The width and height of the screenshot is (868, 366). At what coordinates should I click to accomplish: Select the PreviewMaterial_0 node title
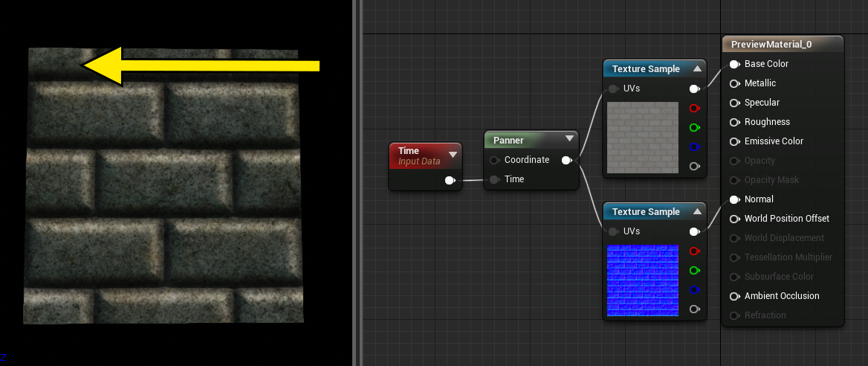(771, 45)
